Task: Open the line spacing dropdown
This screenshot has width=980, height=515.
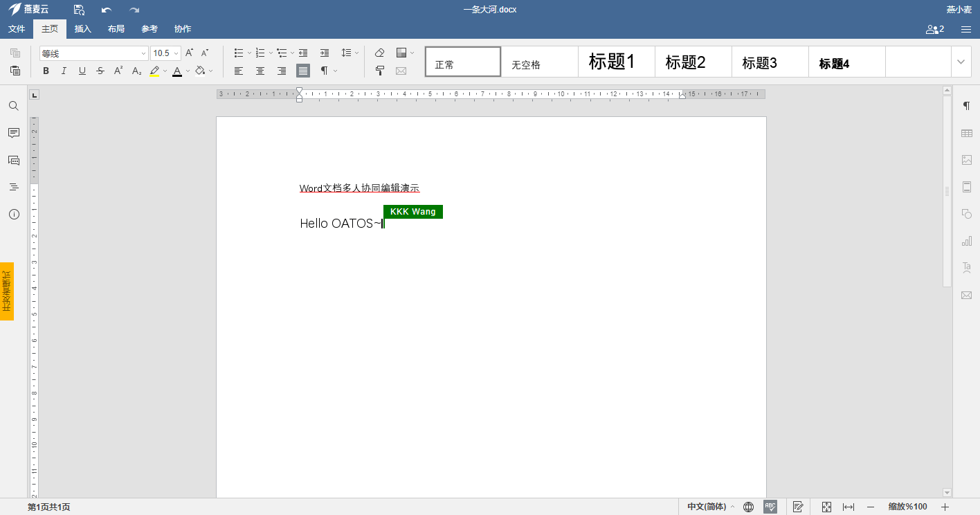Action: tap(350, 53)
